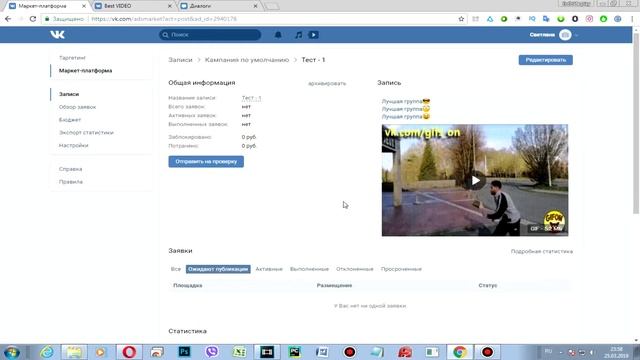Open Правила link in sidebar

pos(71,182)
